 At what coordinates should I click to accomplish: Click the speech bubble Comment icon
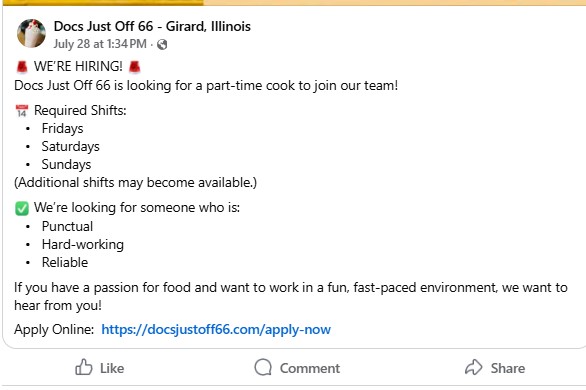click(x=263, y=367)
